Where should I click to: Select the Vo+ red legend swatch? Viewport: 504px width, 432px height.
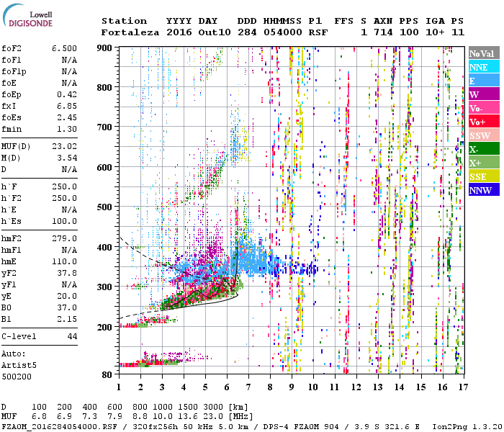point(484,122)
